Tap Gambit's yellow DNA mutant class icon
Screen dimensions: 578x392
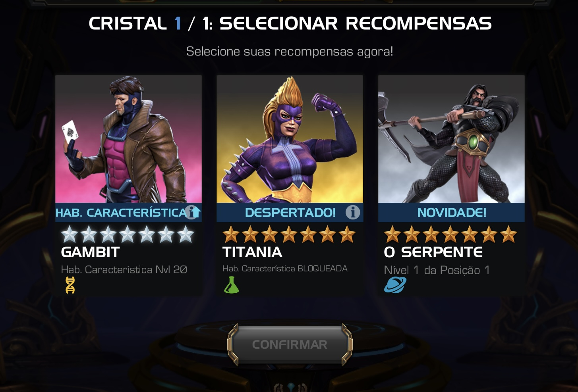(x=70, y=285)
